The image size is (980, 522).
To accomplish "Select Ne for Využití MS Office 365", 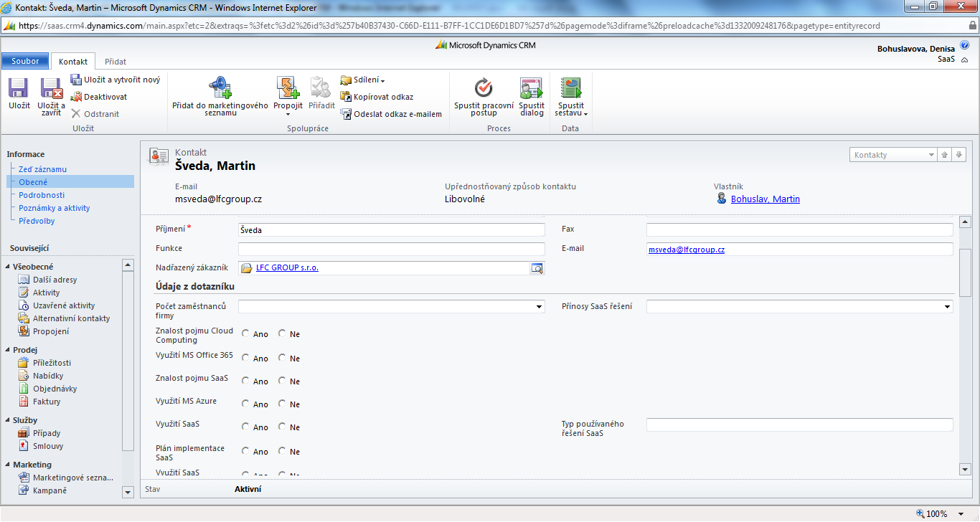I will click(x=282, y=358).
